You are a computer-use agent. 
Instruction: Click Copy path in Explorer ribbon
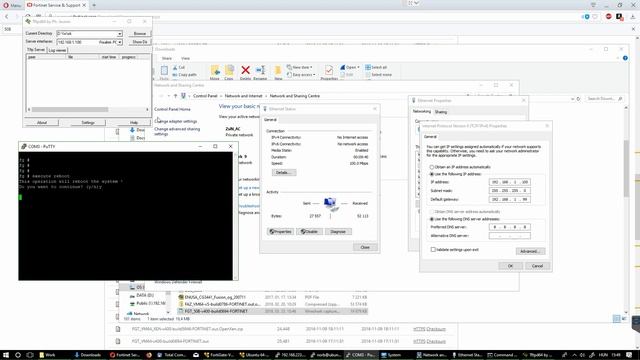pos(184,75)
